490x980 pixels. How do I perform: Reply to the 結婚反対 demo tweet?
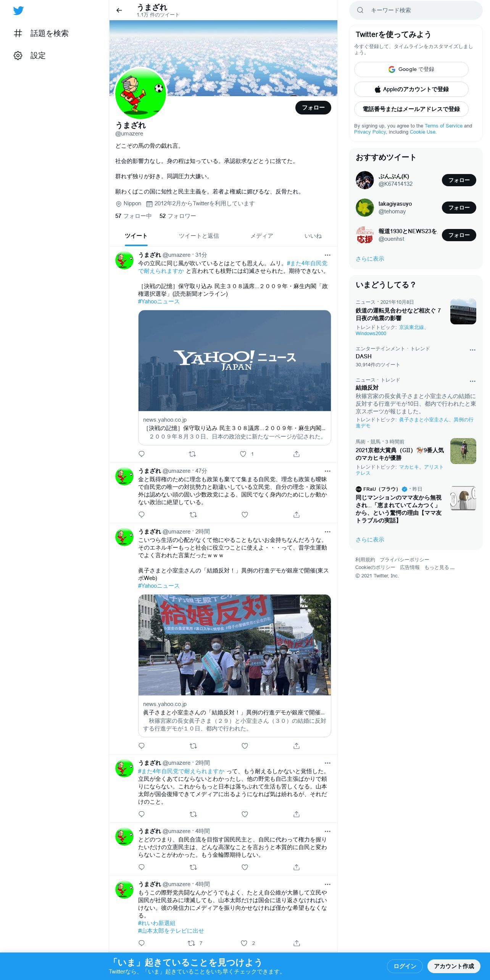coord(142,746)
